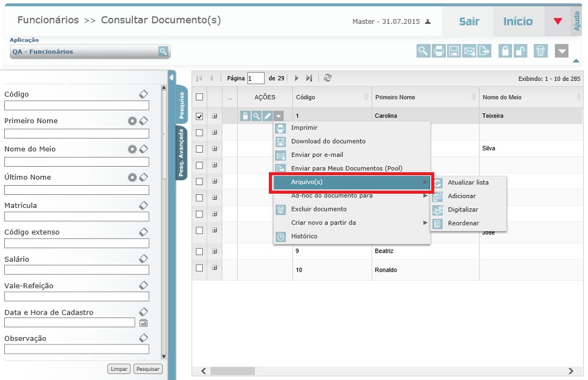Open the email envelope icon in the toolbar
The height and width of the screenshot is (380, 588).
469,51
